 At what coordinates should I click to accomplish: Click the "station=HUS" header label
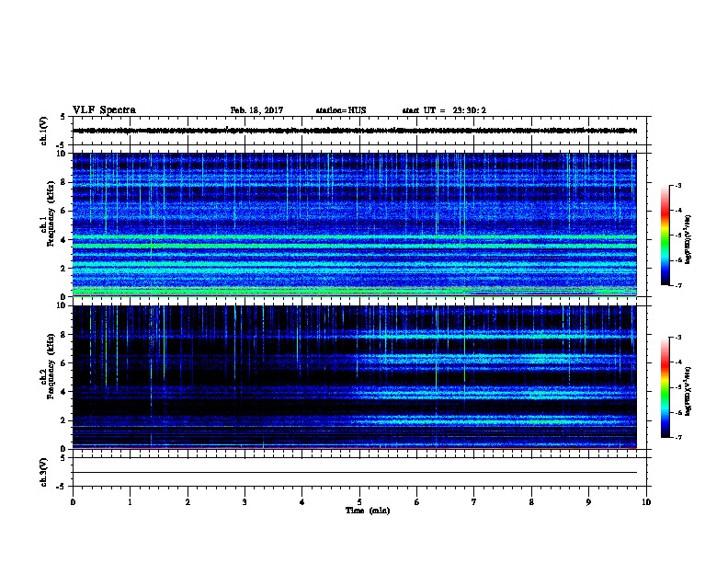[x=341, y=110]
